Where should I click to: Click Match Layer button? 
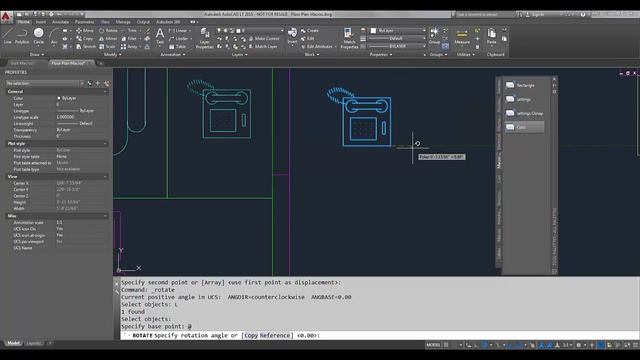pos(262,47)
